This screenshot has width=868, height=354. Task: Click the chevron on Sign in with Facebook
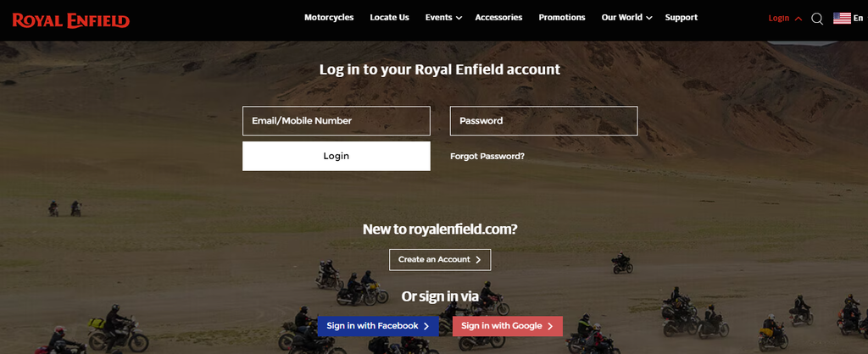(426, 326)
